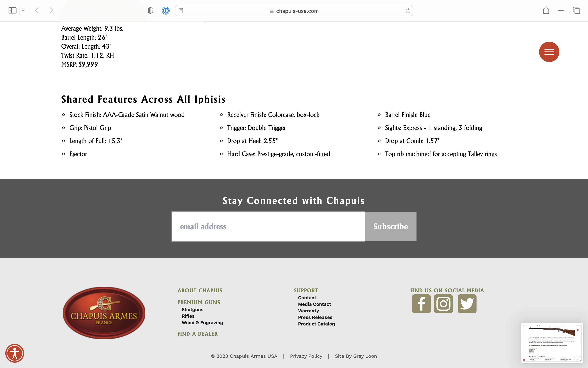This screenshot has width=588, height=368.
Task: Open the Warranty link
Action: click(308, 311)
